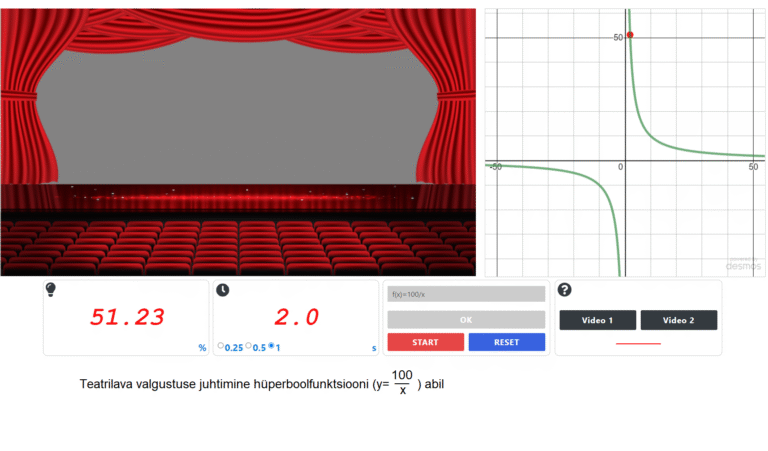The height and width of the screenshot is (451, 768).
Task: Click the red point on the curve
Action: pos(630,35)
